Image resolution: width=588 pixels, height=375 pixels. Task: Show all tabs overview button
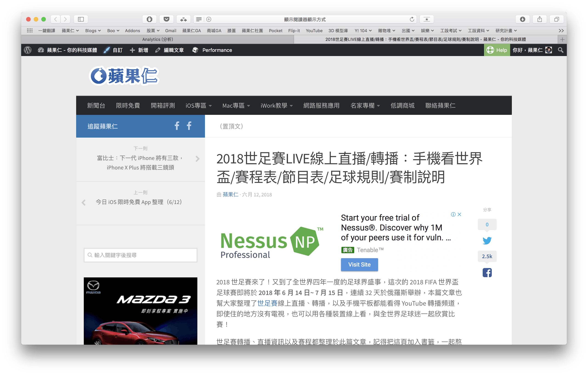(x=557, y=19)
